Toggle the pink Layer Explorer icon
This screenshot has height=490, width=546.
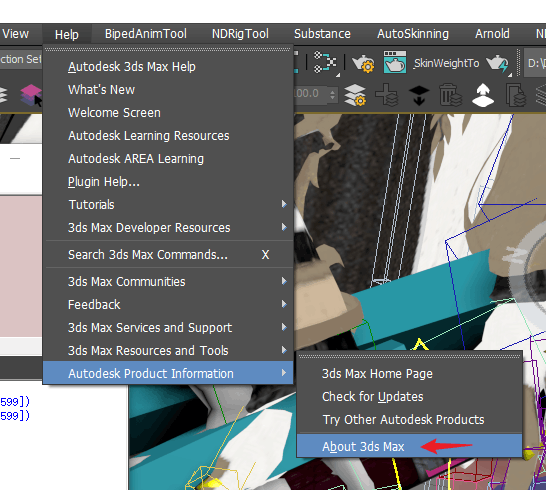[x=31, y=95]
